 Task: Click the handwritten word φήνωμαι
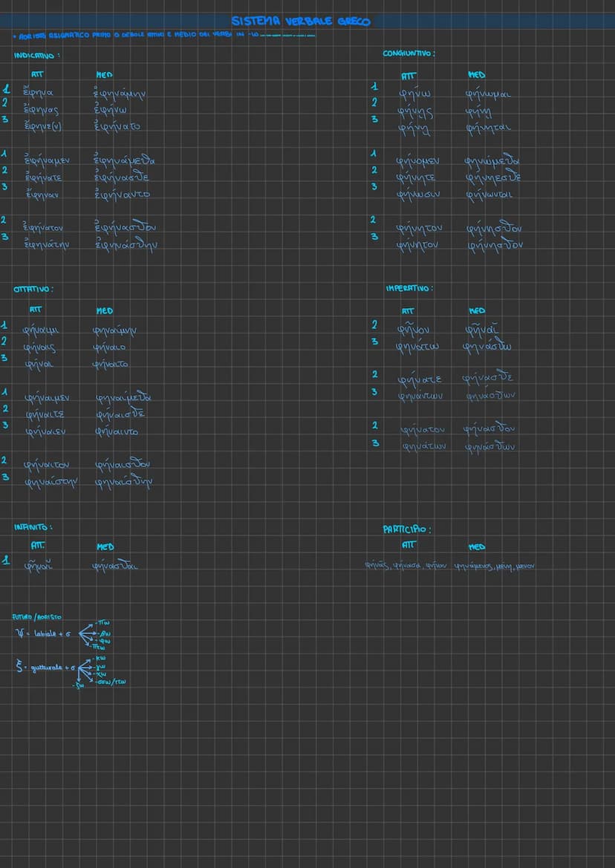pyautogui.click(x=488, y=95)
